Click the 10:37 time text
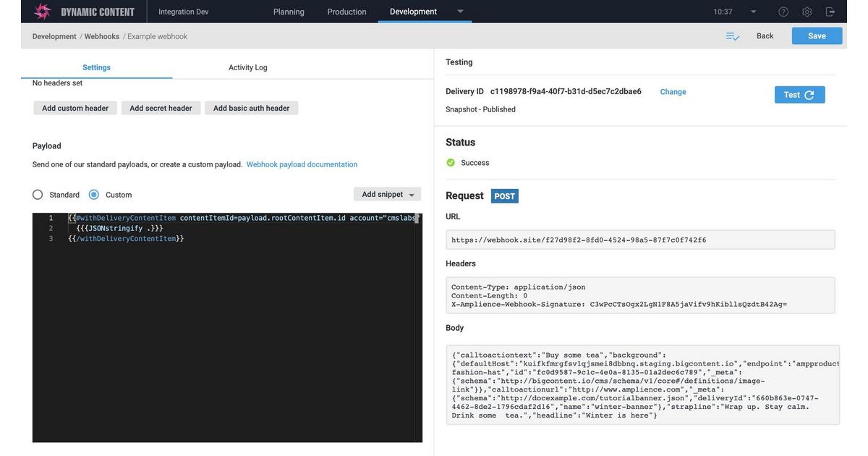This screenshot has height=456, width=868. pos(723,12)
